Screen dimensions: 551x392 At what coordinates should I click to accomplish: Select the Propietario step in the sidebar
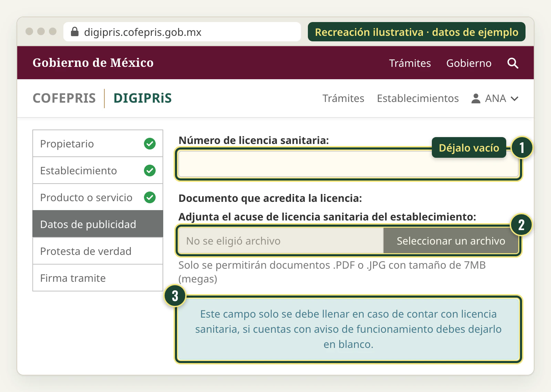pyautogui.click(x=98, y=144)
